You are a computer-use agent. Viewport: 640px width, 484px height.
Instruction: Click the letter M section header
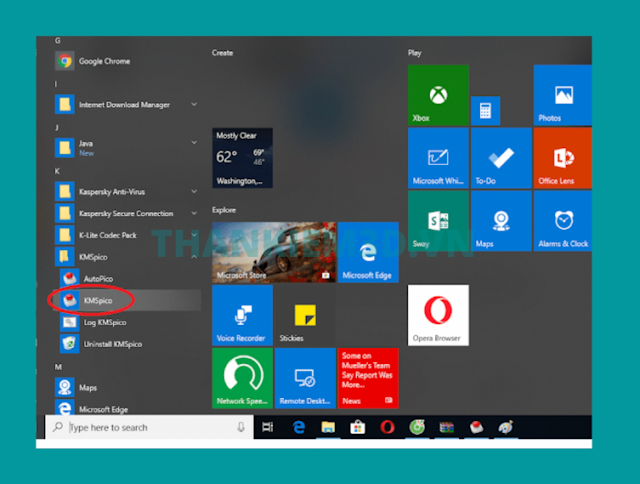click(58, 367)
